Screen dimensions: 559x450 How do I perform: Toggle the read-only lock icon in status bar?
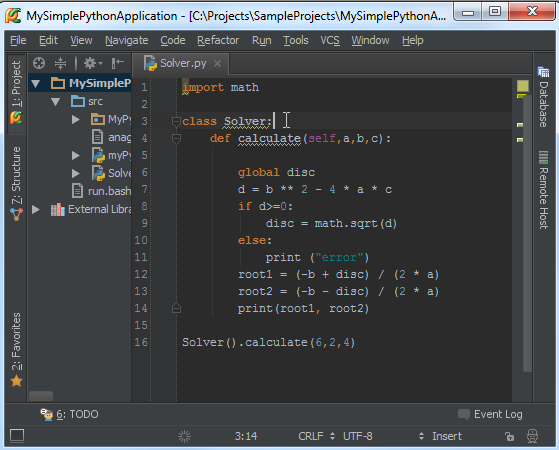click(509, 436)
